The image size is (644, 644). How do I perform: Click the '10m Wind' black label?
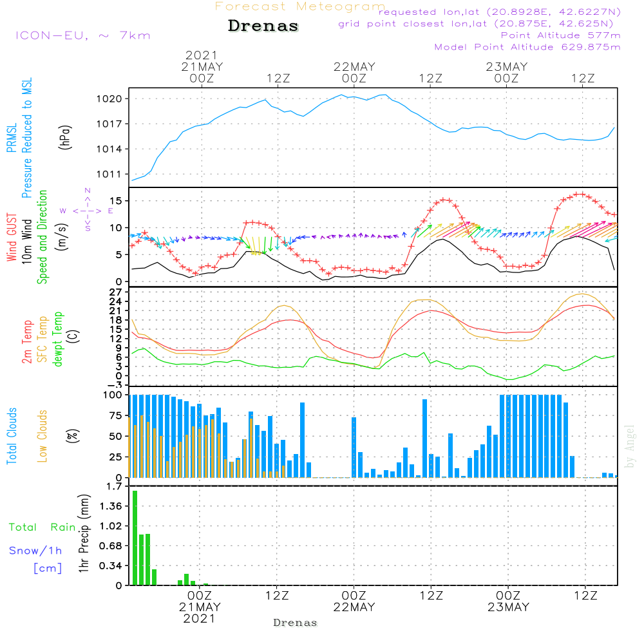click(x=26, y=241)
